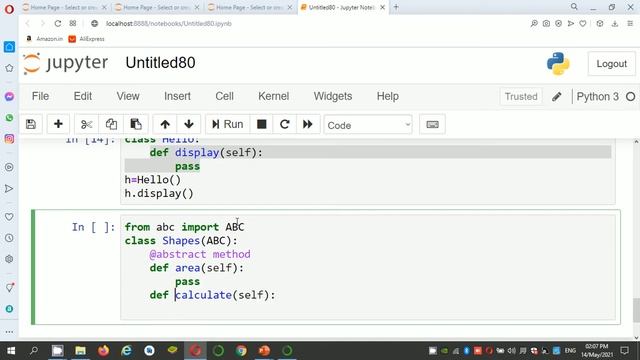Open the Cell menu
Viewport: 640px width, 360px height.
(x=224, y=96)
